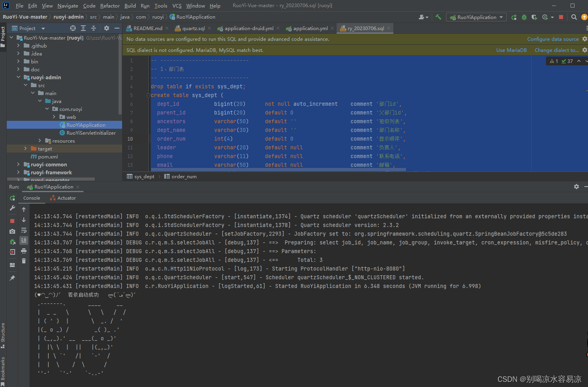
Task: Click Configure data source link
Action: coord(553,39)
